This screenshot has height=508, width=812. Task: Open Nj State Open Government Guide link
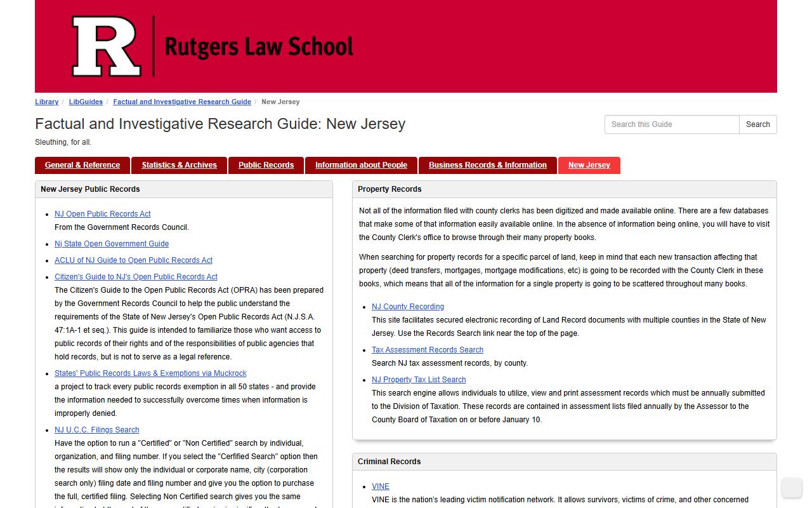(112, 244)
